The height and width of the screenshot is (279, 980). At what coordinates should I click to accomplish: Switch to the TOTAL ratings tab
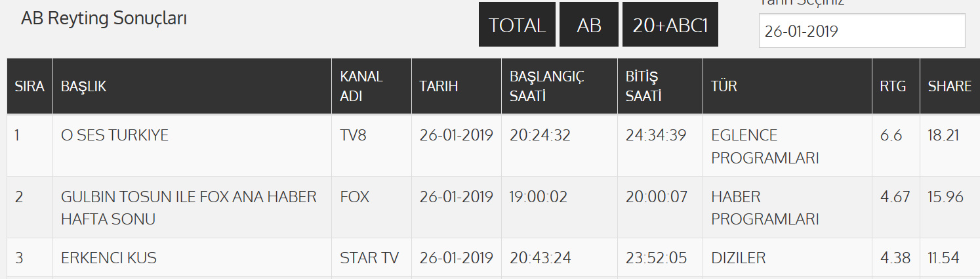517,25
